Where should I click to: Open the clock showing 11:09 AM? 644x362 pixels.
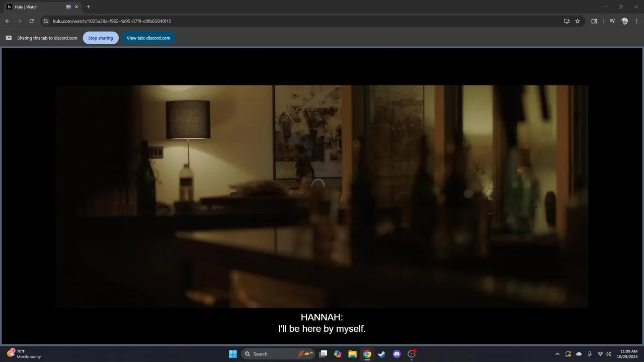pyautogui.click(x=628, y=354)
